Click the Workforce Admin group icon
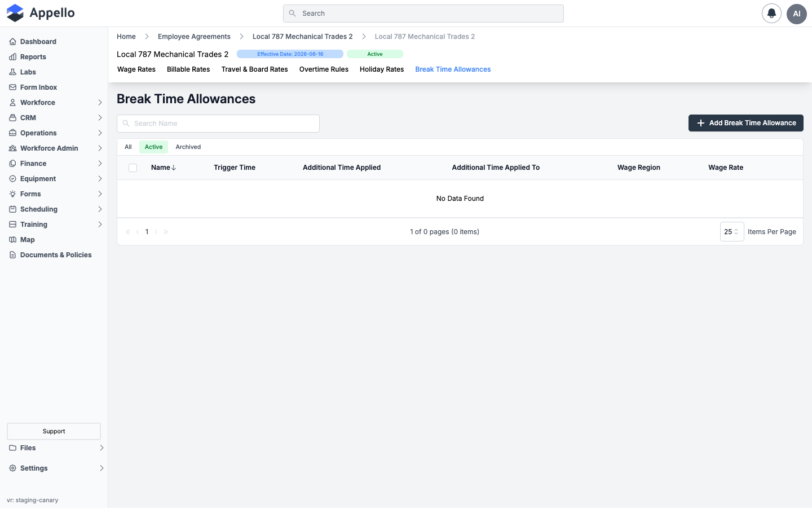Viewport: 812px width, 518px height. 12,148
